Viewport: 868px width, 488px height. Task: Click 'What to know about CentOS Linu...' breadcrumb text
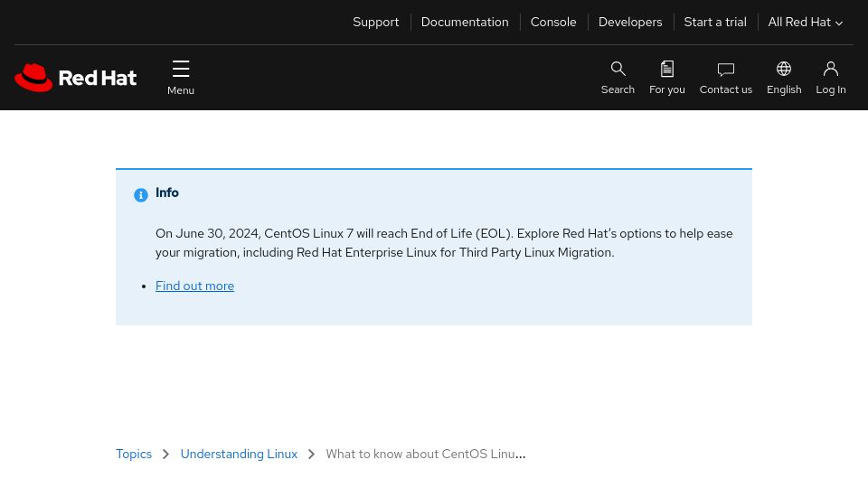(426, 455)
